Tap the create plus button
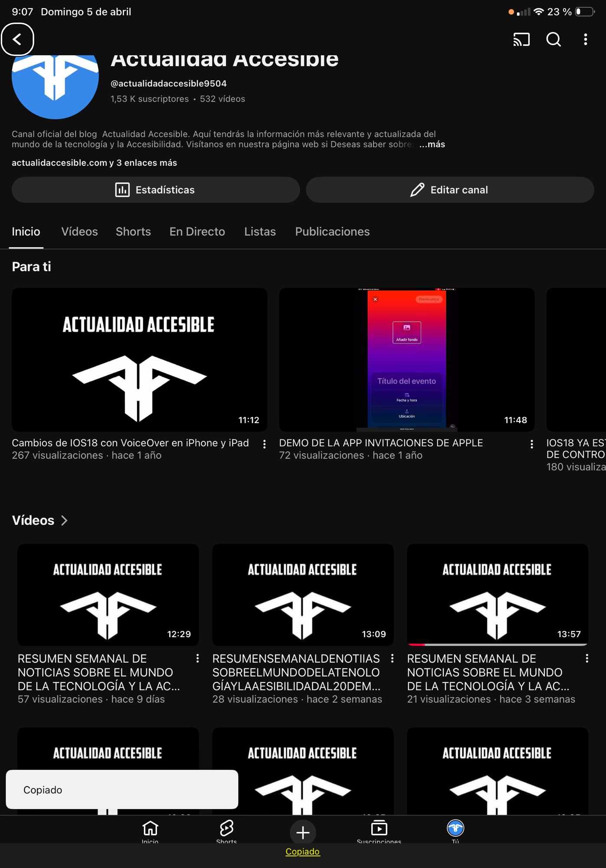The image size is (606, 868). pos(303,832)
